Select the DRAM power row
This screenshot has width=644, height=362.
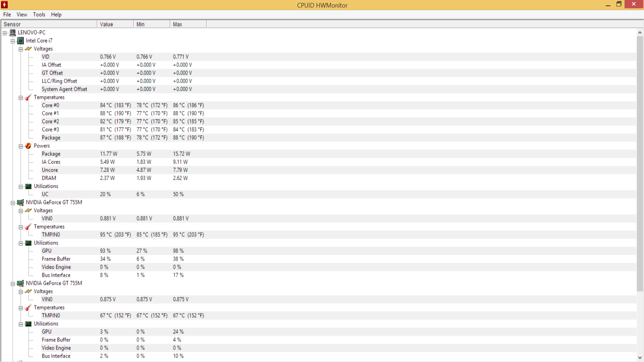(x=338, y=178)
